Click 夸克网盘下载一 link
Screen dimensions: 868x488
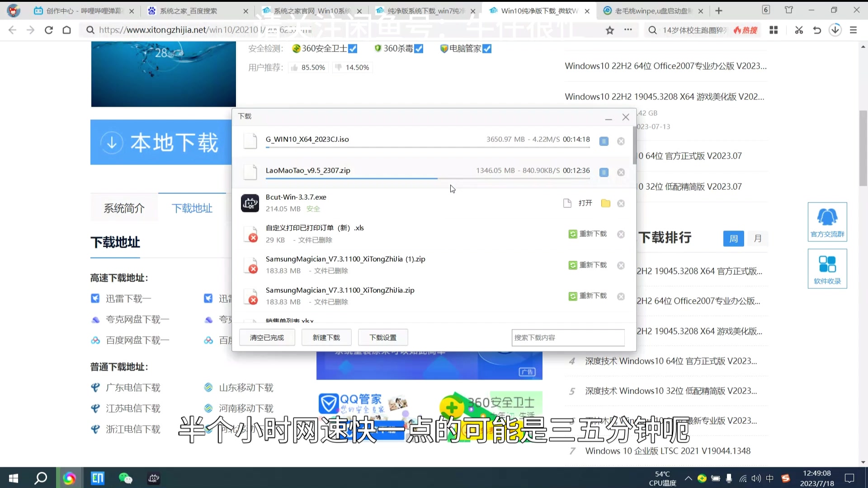point(137,319)
